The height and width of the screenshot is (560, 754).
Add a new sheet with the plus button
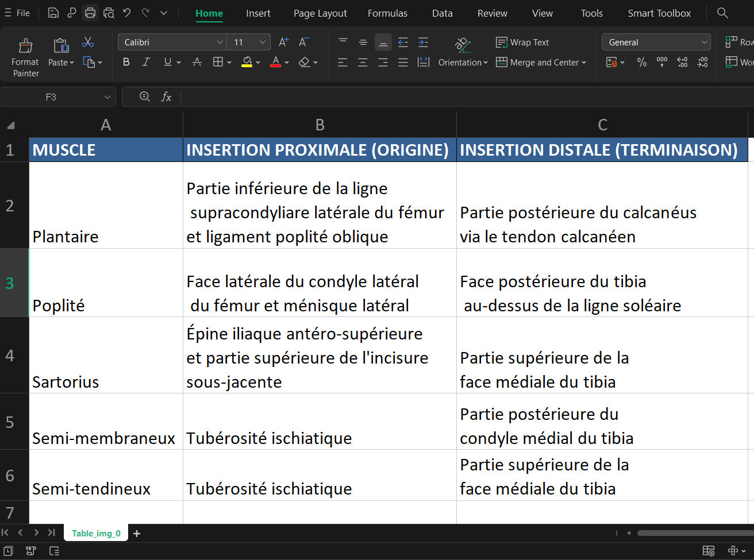coord(136,533)
